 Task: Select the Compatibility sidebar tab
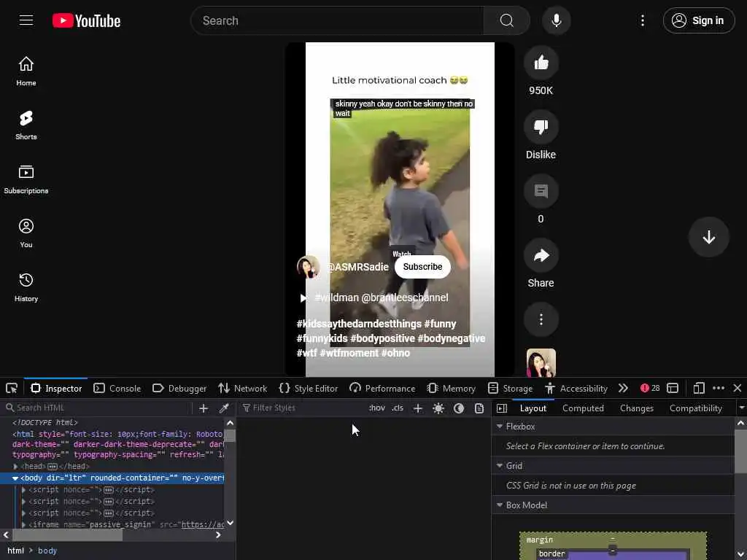tap(695, 408)
